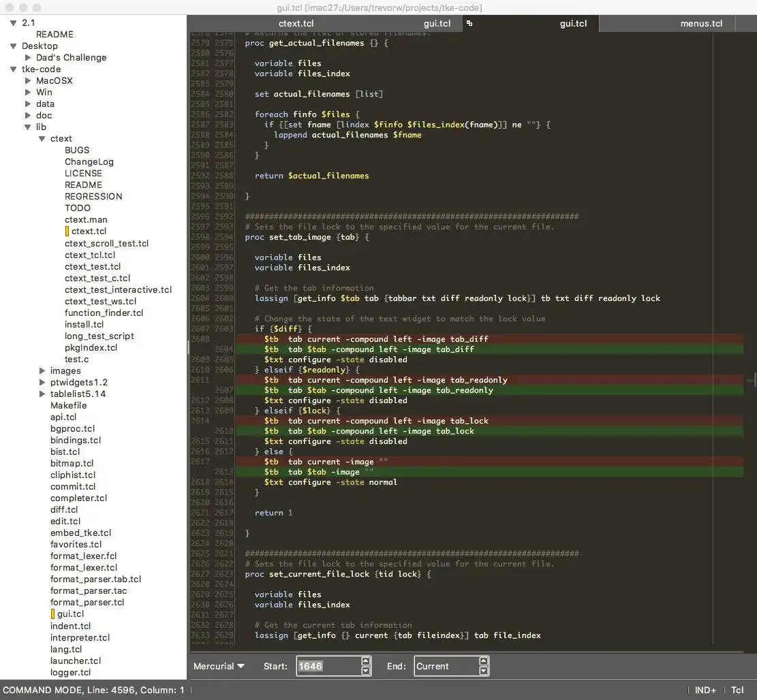Viewport: 757px width, 700px height.
Task: Select ctext.man in sidebar
Action: (86, 219)
